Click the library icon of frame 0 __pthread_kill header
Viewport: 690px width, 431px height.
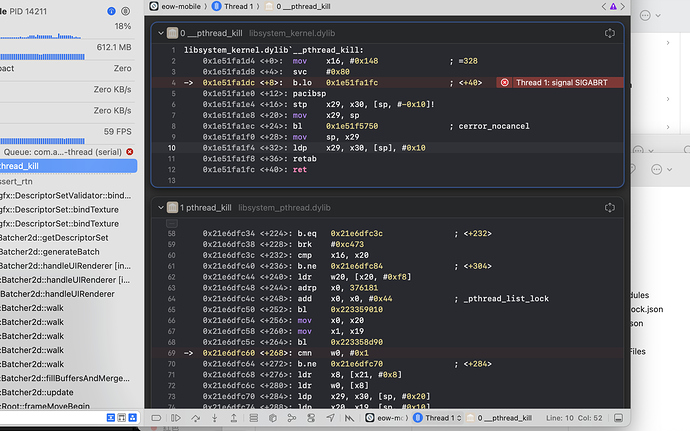point(172,33)
